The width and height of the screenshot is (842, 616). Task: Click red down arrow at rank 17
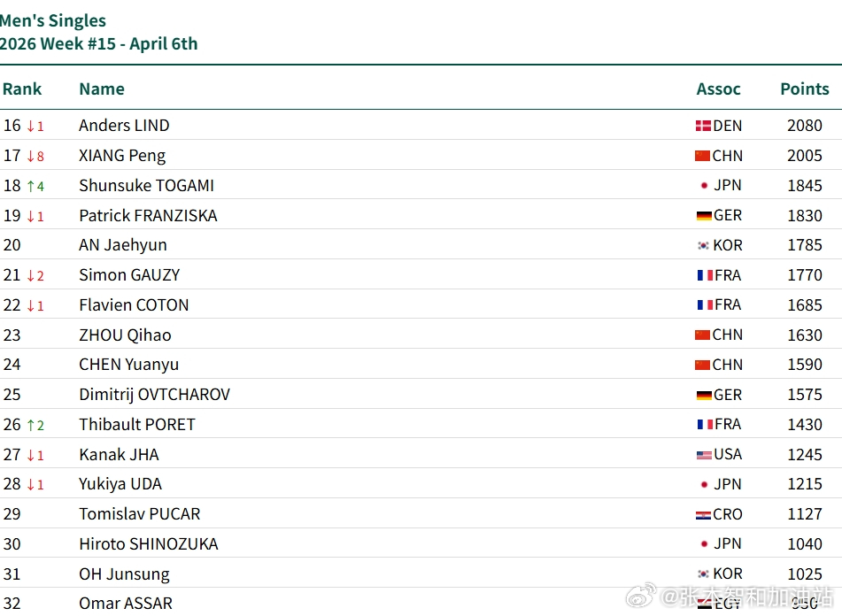[30, 157]
